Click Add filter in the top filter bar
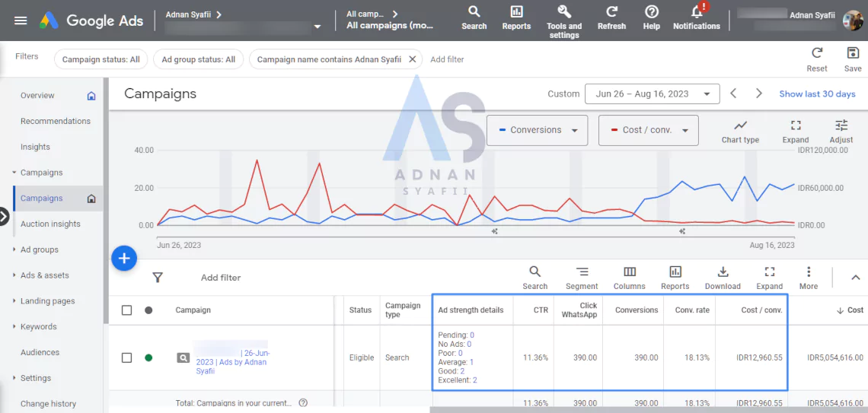Viewport: 868px width, 413px height. click(447, 59)
